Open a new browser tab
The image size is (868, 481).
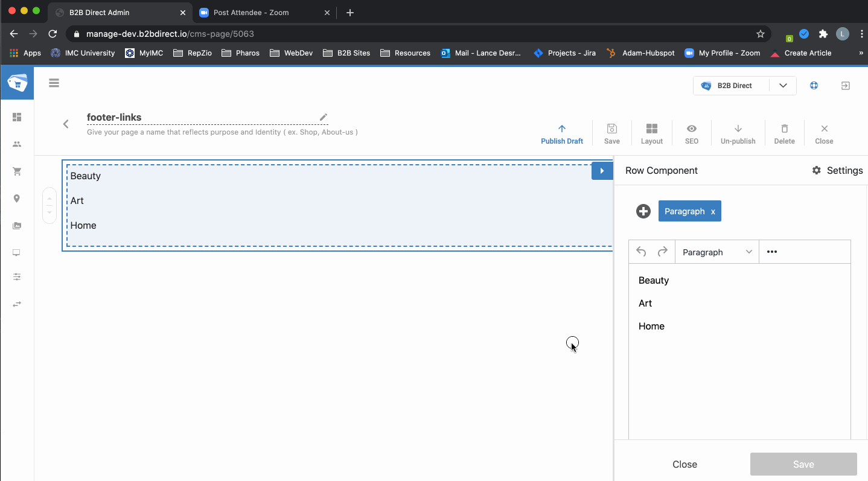pyautogui.click(x=350, y=13)
